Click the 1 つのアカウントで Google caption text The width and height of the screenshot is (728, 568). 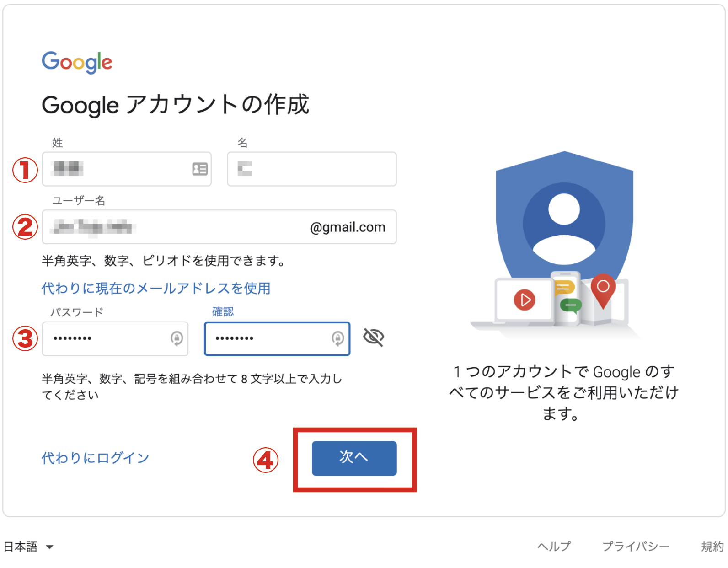pos(564,392)
